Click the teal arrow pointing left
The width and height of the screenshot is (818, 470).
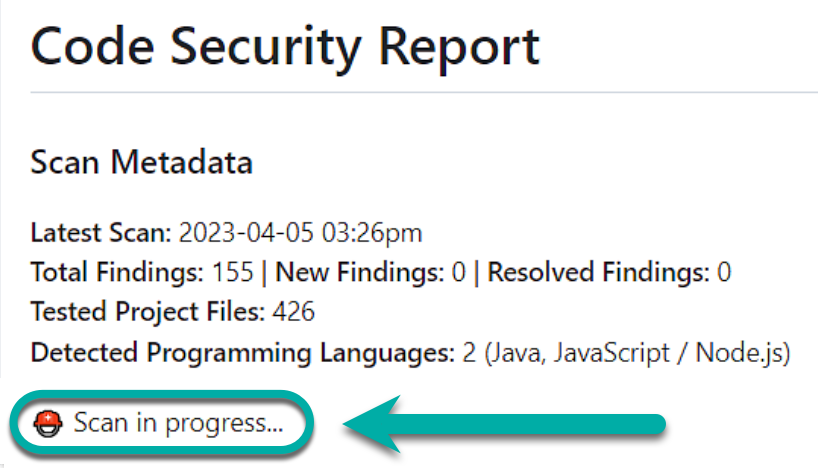point(502,424)
